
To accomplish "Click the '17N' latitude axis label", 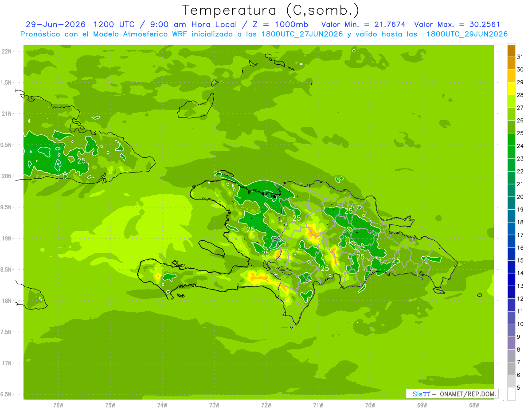I will click(x=7, y=363).
